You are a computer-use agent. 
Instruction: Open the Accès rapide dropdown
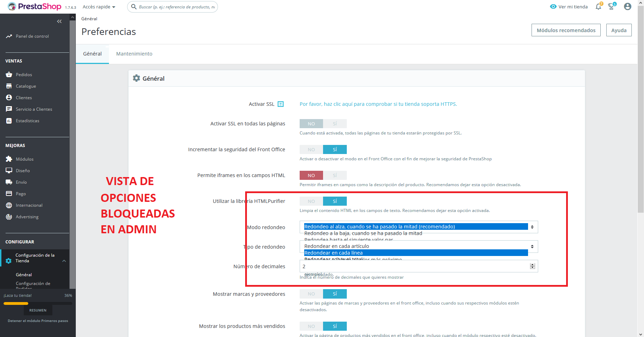click(x=99, y=7)
